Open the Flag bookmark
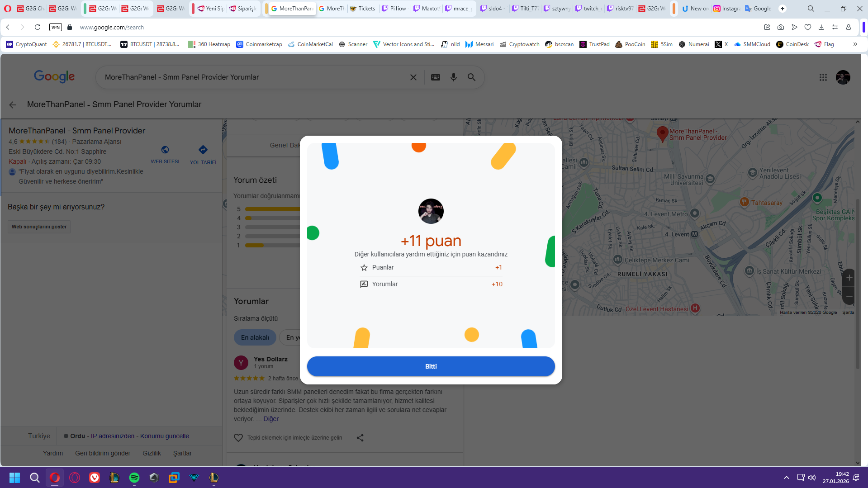Image resolution: width=868 pixels, height=488 pixels. tap(824, 44)
